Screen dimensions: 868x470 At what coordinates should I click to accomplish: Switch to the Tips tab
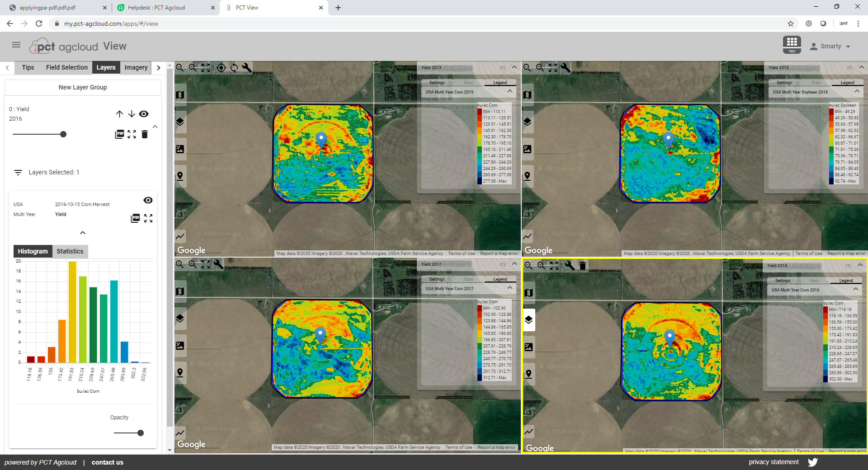(28, 67)
